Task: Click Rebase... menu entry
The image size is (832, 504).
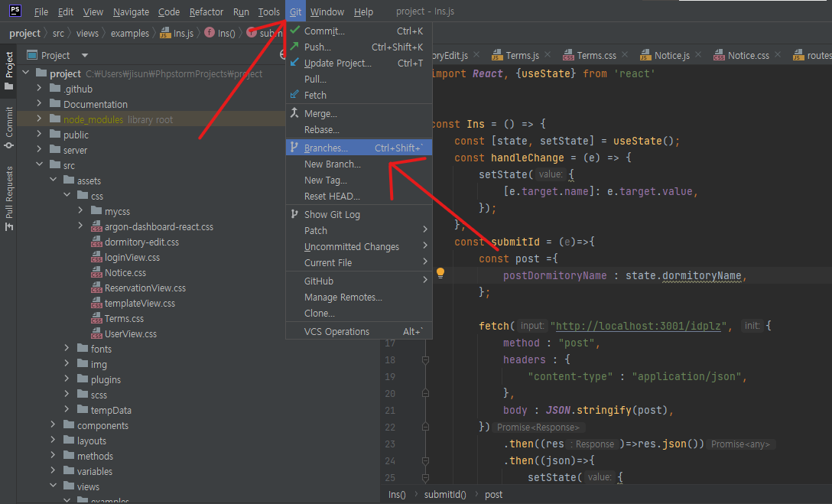Action: [x=359, y=129]
